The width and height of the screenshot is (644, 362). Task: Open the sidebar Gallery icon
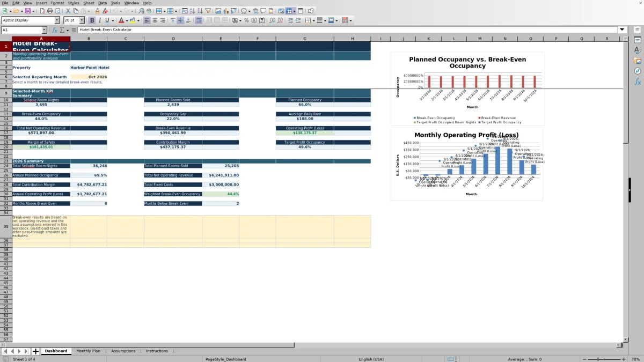(x=638, y=61)
